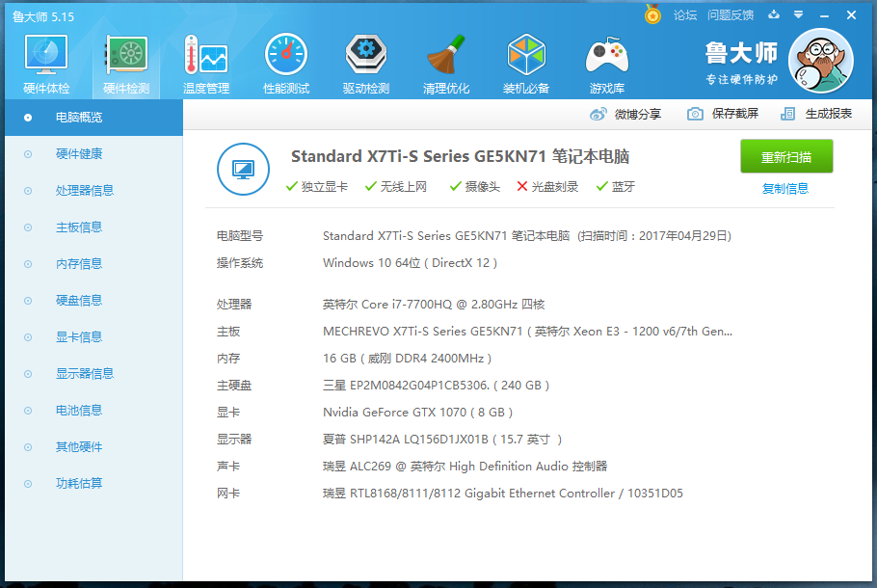
Task: Click the 保存截屏 screenshot capture icon
Action: [x=696, y=114]
